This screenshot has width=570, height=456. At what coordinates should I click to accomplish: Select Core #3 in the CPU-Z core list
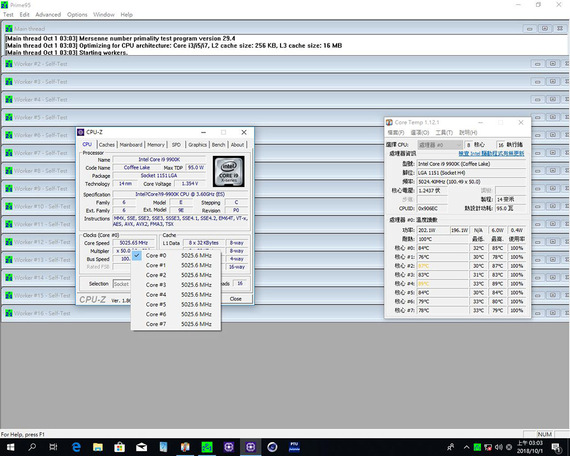click(x=176, y=285)
